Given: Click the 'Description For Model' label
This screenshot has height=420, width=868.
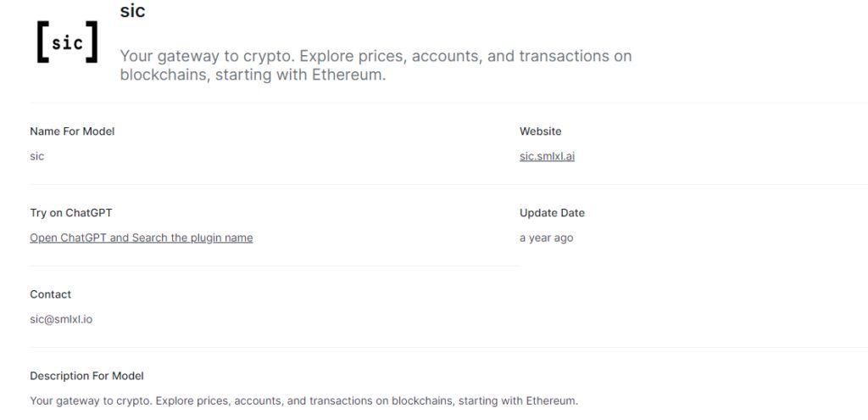Looking at the screenshot, I should pyautogui.click(x=86, y=376).
